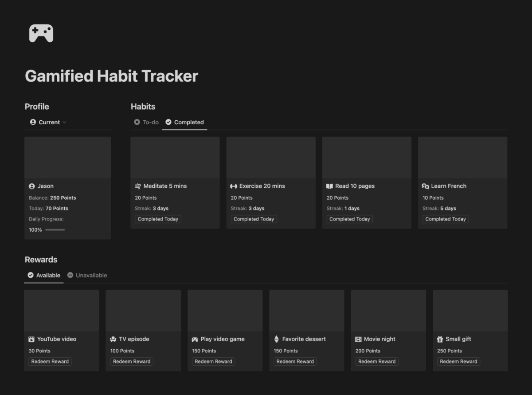Viewport: 532px width, 395px height.
Task: Toggle Completed Today on Meditate 5 mins
Action: (x=158, y=219)
